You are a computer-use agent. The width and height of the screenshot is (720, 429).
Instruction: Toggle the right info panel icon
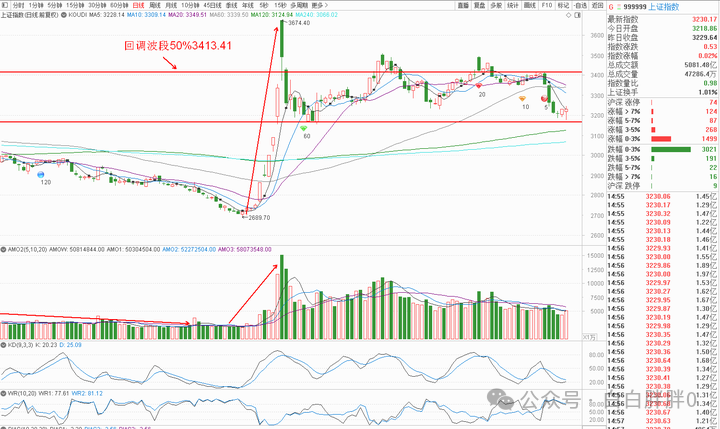coord(577,15)
